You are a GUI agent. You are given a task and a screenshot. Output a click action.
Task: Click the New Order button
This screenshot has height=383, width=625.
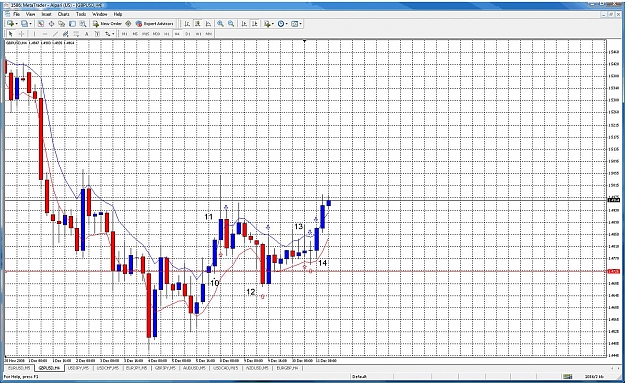click(107, 24)
